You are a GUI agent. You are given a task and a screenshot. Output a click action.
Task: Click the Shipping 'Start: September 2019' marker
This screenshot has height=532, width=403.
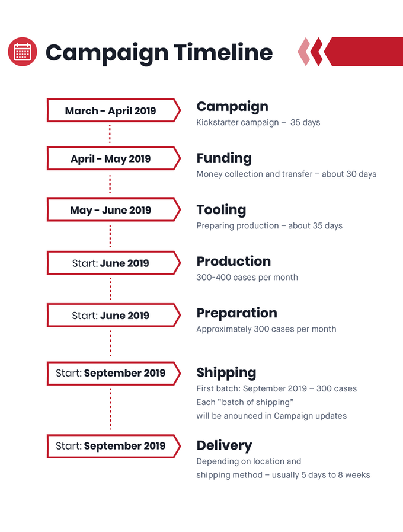tap(114, 373)
